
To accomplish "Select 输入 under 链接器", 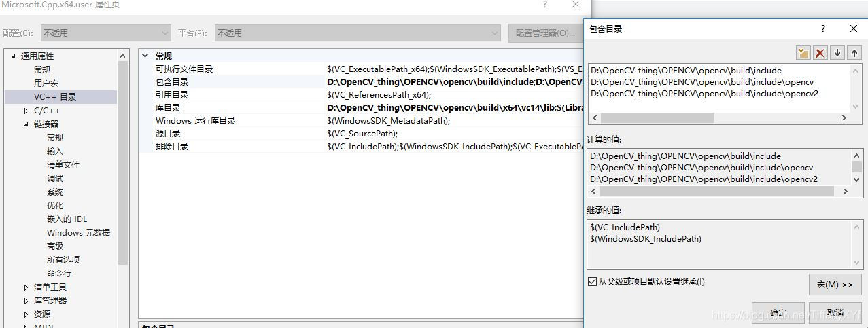I will pos(55,151).
